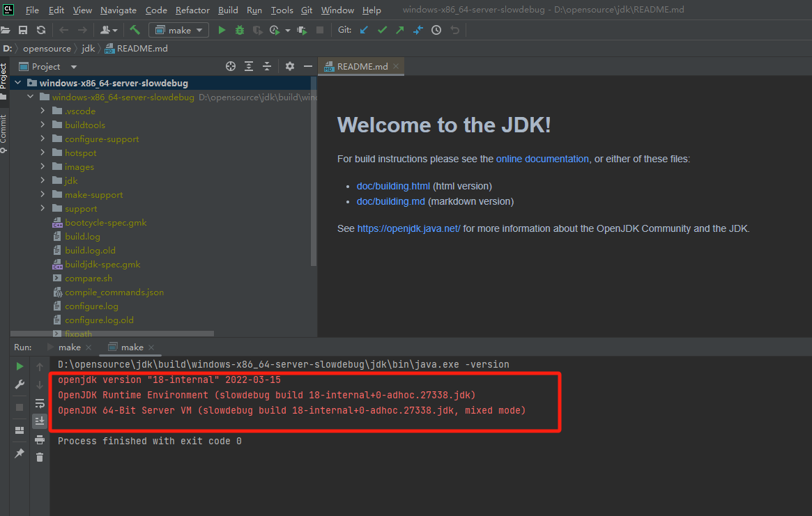Expand the configure-support folder

pyautogui.click(x=43, y=139)
